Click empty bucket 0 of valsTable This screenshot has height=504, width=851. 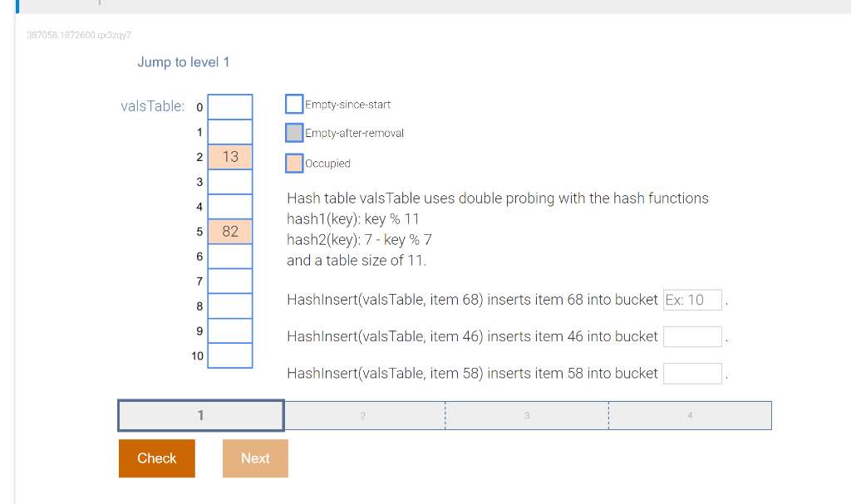tap(230, 107)
